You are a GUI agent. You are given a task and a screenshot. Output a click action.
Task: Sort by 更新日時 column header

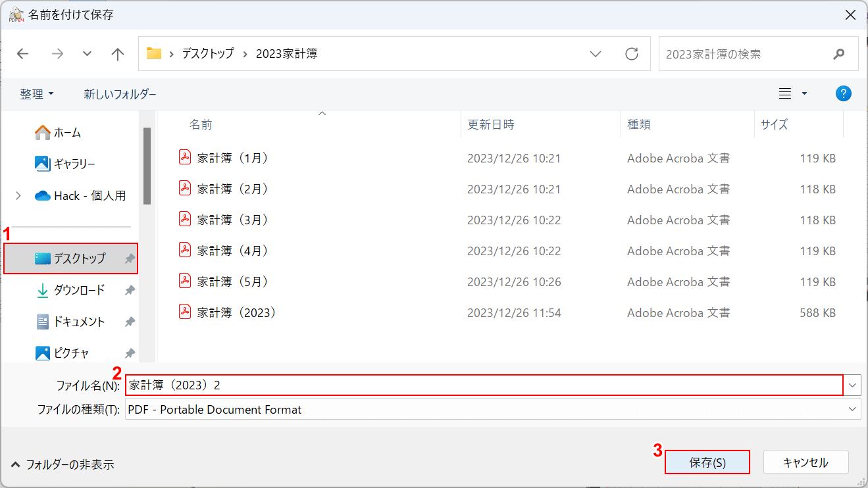pyautogui.click(x=491, y=124)
